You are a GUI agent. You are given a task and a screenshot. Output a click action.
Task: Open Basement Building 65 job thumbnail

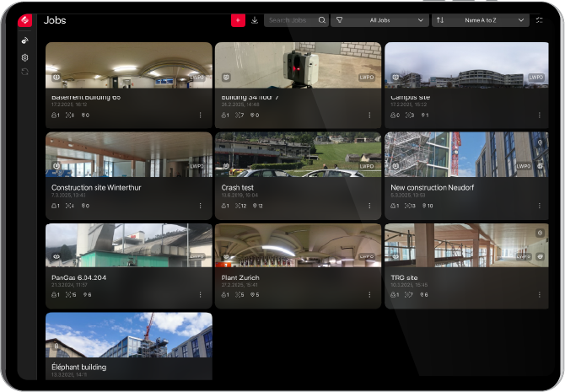tap(129, 65)
